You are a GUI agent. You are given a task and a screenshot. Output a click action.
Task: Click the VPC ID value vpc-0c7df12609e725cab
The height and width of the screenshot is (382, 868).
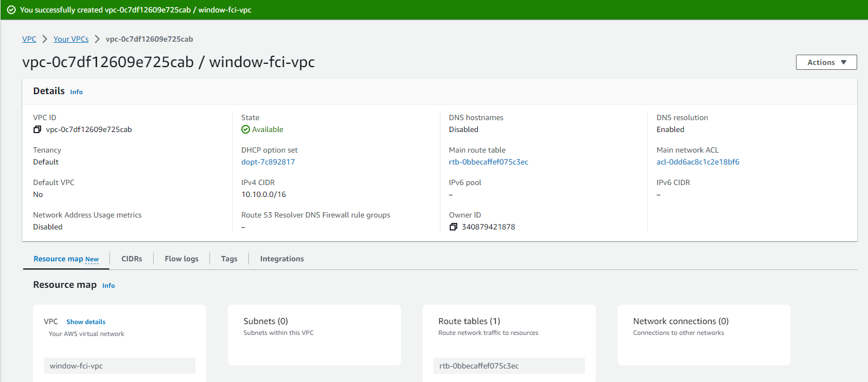pos(89,129)
